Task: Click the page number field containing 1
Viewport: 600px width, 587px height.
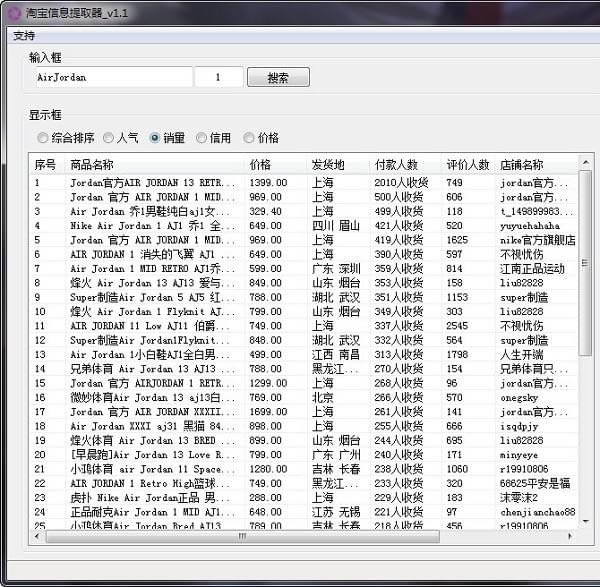Action: (219, 77)
